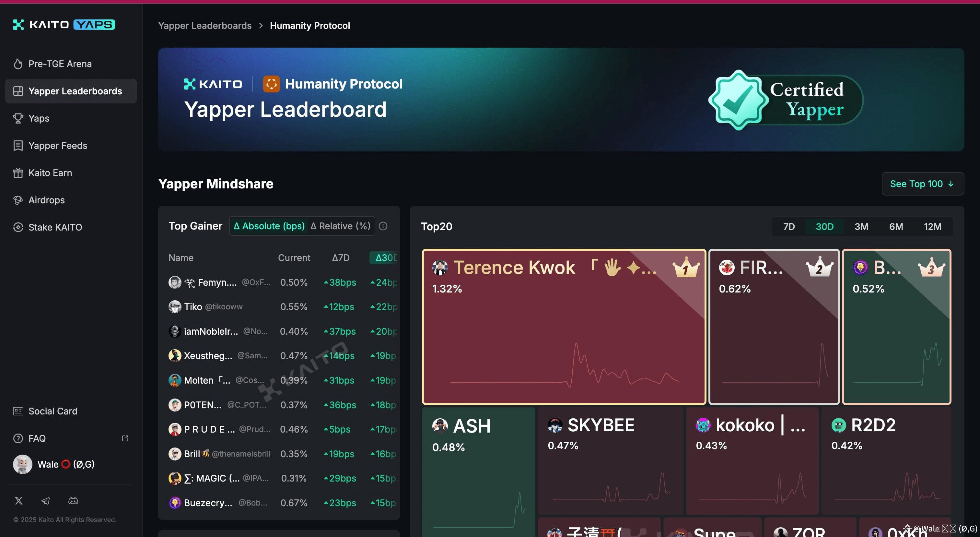This screenshot has height=537, width=980.
Task: Open the Discord social icon
Action: 73,501
